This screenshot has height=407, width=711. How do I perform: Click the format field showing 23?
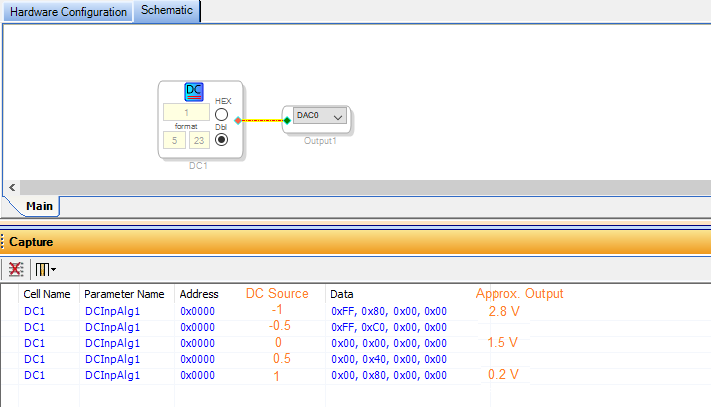[199, 141]
